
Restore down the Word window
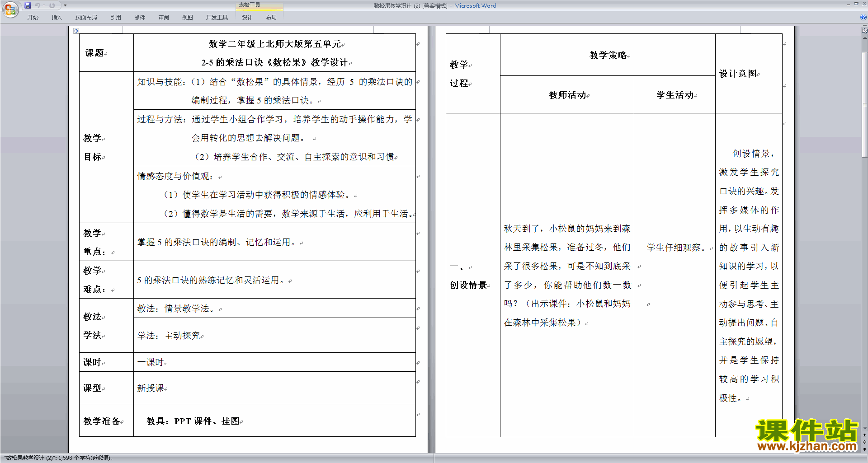856,4
